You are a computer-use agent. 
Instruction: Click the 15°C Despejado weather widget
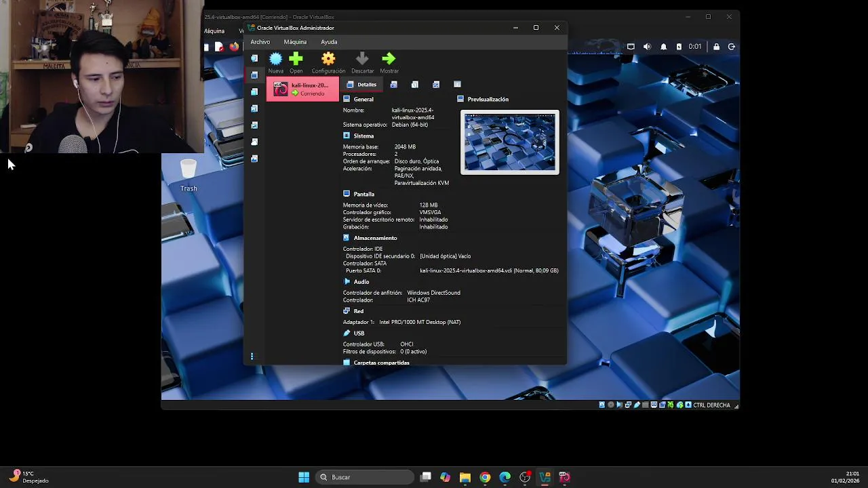pyautogui.click(x=29, y=476)
